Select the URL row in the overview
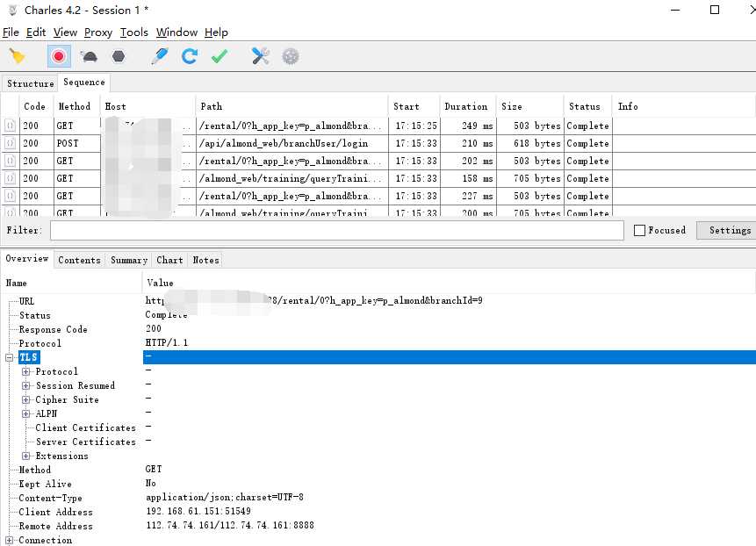Viewport: 756px width, 546px height. tap(378, 301)
